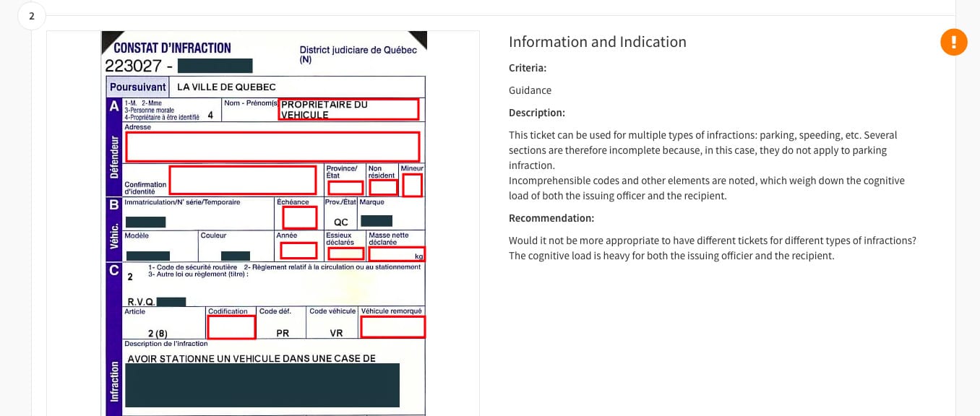Select the highlighted Mineur red box

pos(412,186)
